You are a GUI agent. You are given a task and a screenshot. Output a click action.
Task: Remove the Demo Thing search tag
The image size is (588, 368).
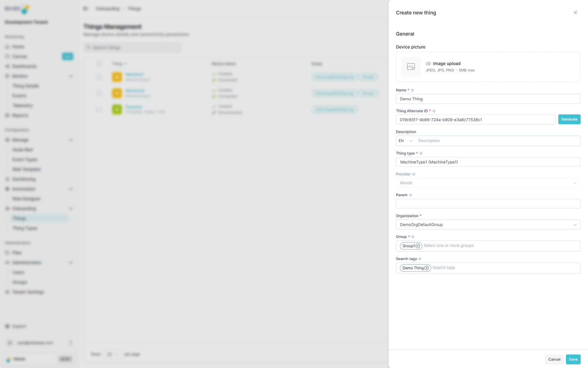[x=427, y=268]
